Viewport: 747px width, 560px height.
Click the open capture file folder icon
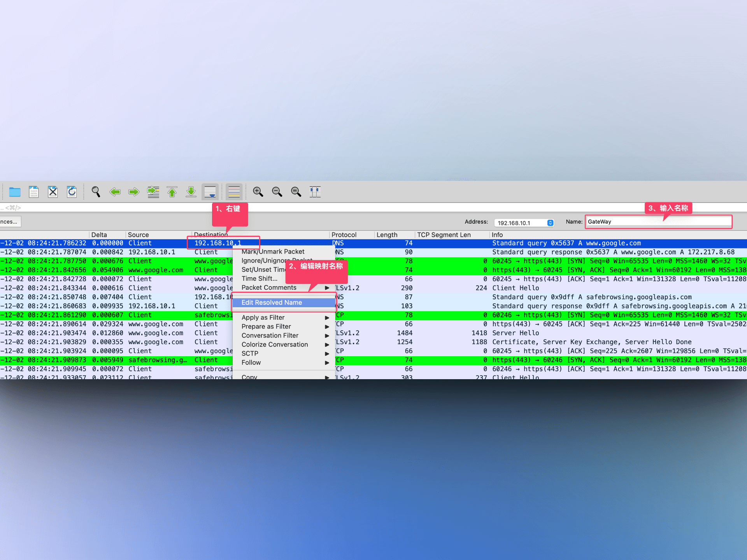coord(15,192)
